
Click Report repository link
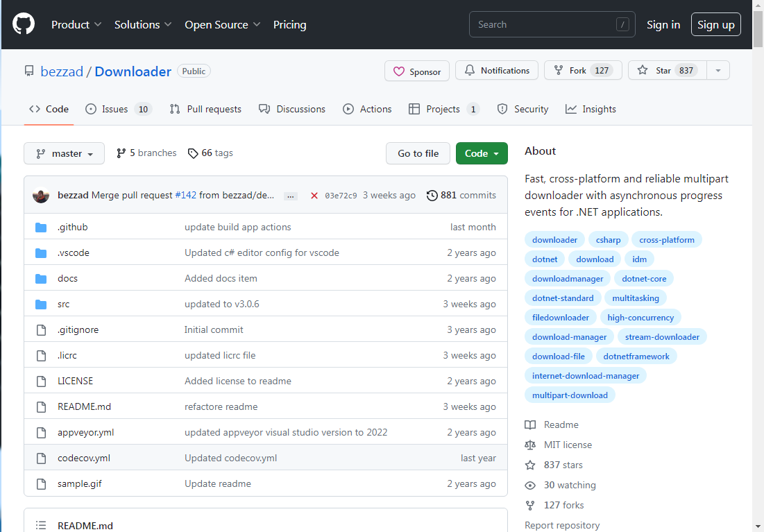coord(562,525)
